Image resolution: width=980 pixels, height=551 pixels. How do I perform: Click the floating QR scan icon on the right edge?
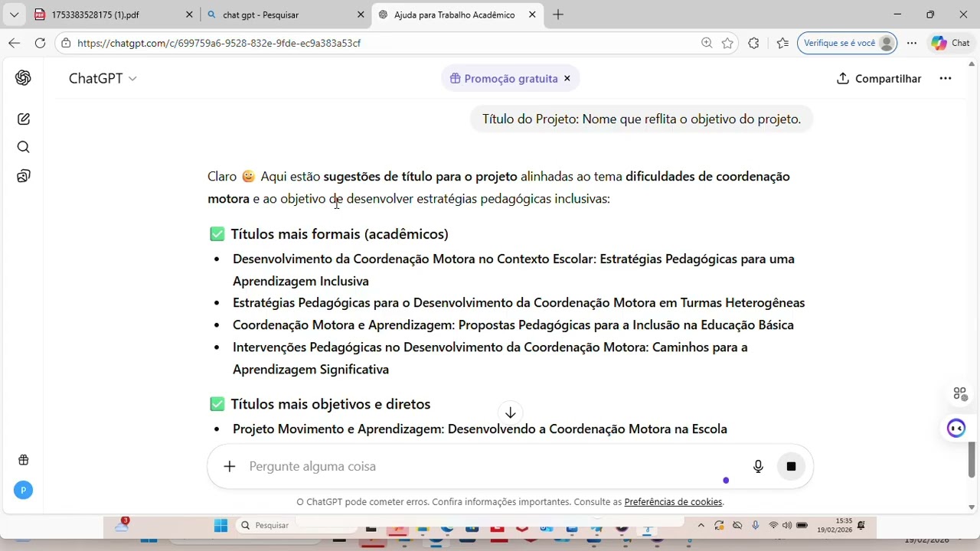coord(960,393)
